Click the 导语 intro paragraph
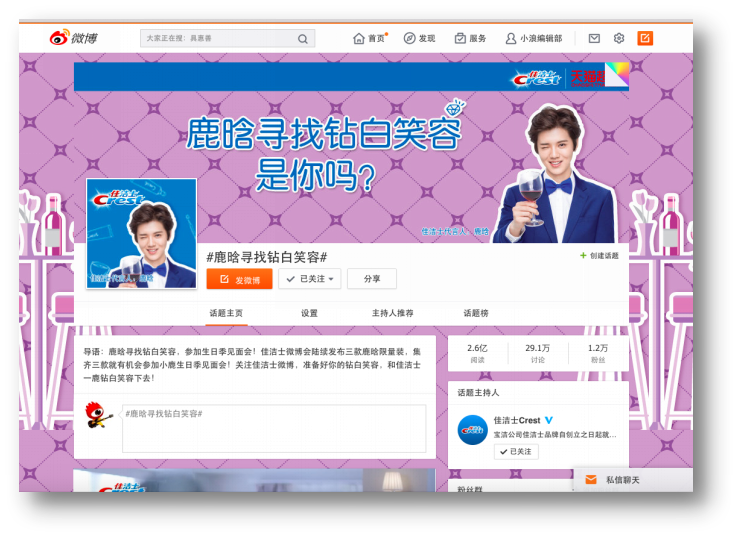Screen dimensions: 739x538 click(252, 365)
